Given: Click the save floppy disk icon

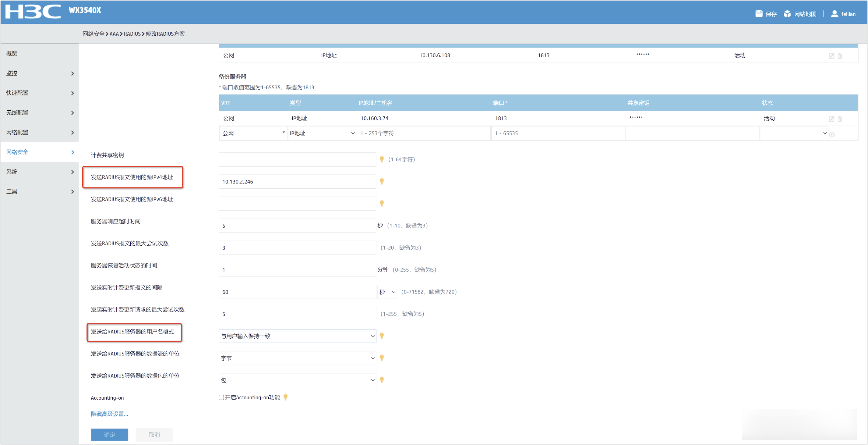Looking at the screenshot, I should pyautogui.click(x=758, y=13).
